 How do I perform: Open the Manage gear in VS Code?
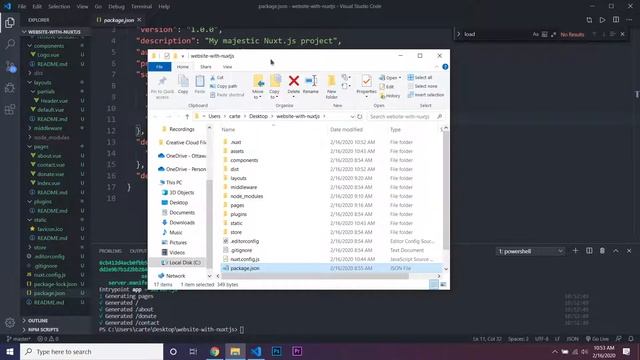pos(10,322)
